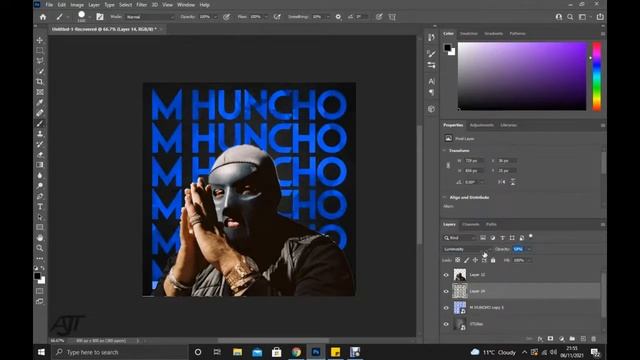Select the Eyedropper tool
The height and width of the screenshot is (360, 640).
click(x=40, y=102)
